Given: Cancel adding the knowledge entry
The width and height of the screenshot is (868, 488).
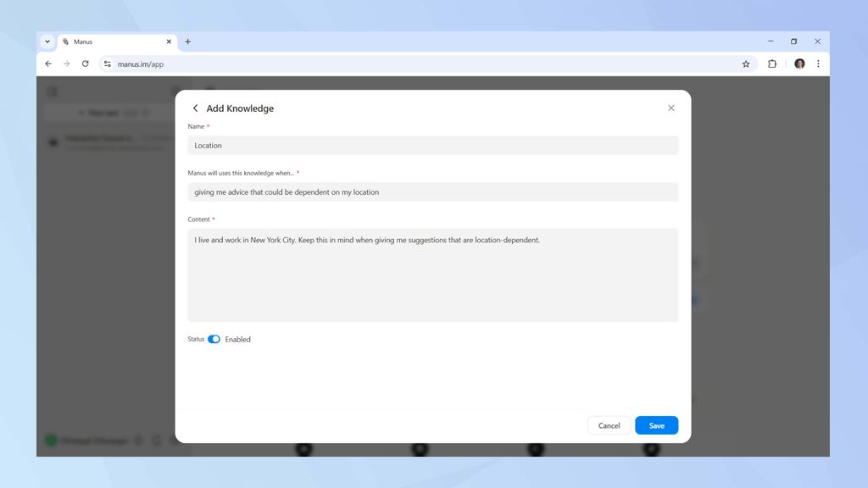Looking at the screenshot, I should (609, 425).
